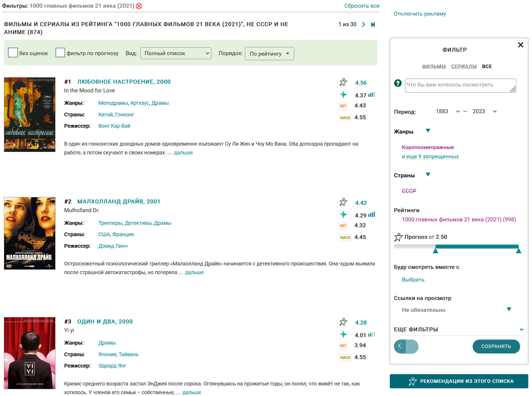Toggle the switch next to the Сохранить button
This screenshot has width=532, height=396.
406,346
